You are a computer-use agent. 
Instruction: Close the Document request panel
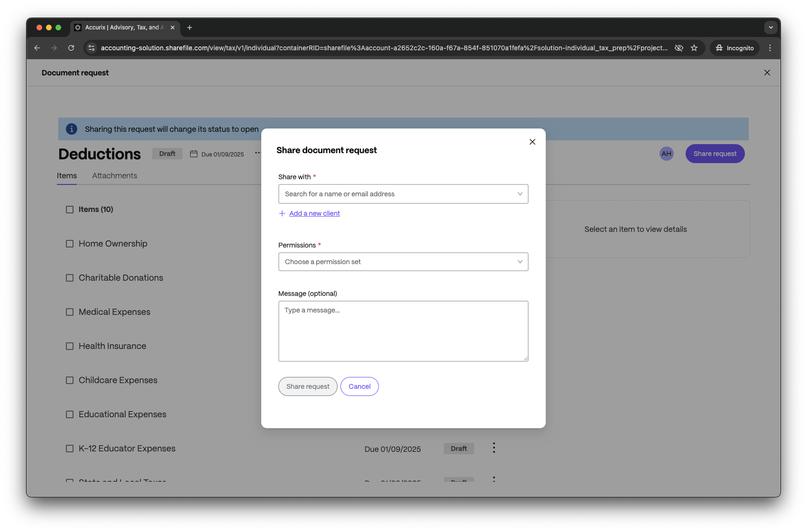coord(767,73)
